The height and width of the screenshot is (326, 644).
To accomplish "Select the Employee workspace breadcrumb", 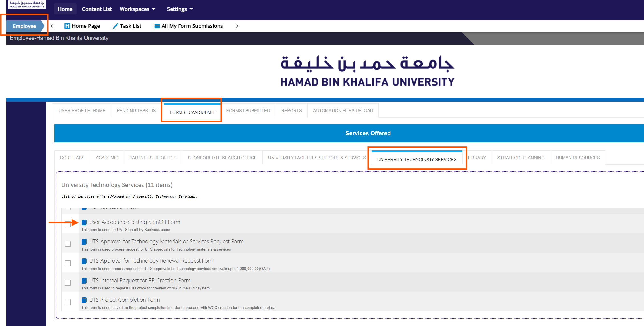I will (25, 26).
